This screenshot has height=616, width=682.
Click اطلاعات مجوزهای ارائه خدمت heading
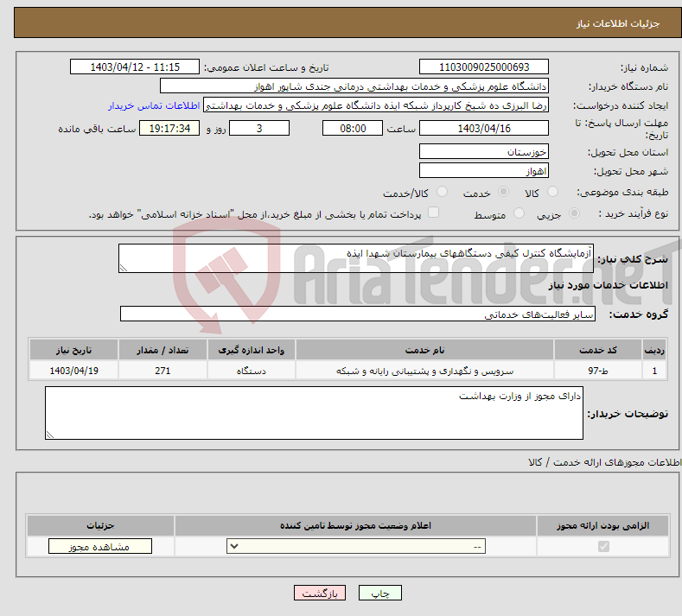[605, 462]
